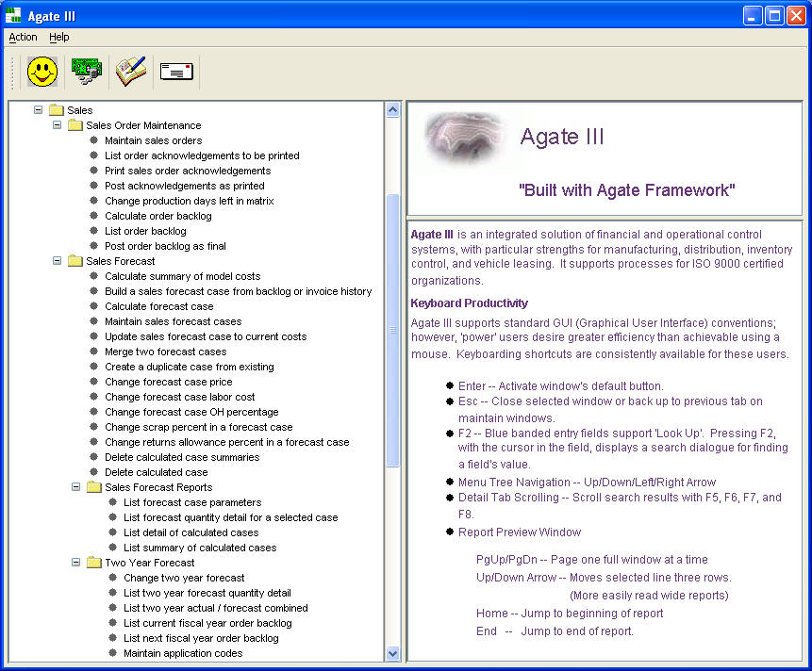Viewport: 812px width, 671px height.
Task: Click the Sales Order Maintenance folder icon
Action: point(75,125)
